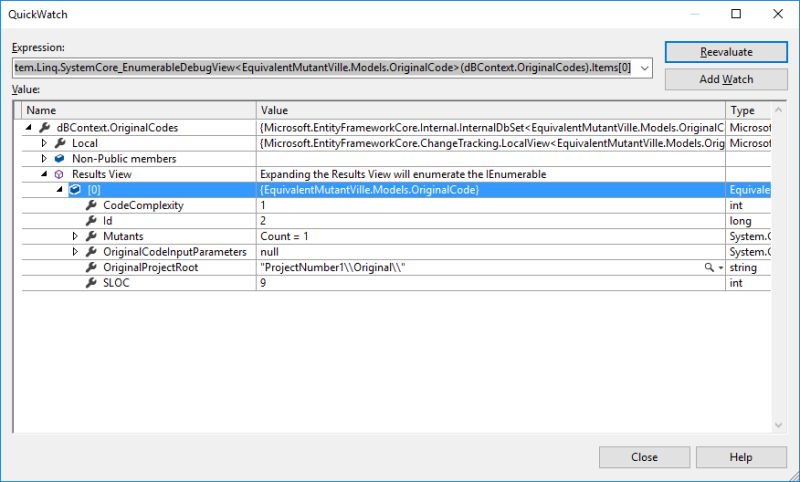Click the wrench icon beside Local
The width and height of the screenshot is (800, 482).
(60, 143)
